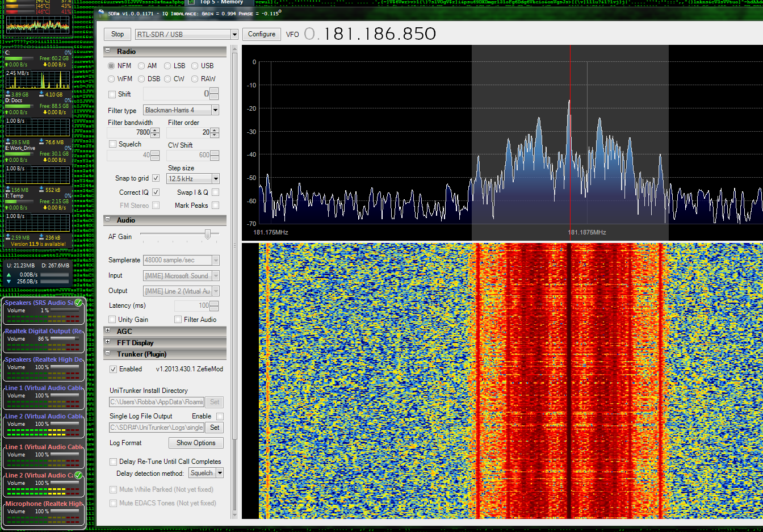Click Set beside the single log file path

click(215, 428)
